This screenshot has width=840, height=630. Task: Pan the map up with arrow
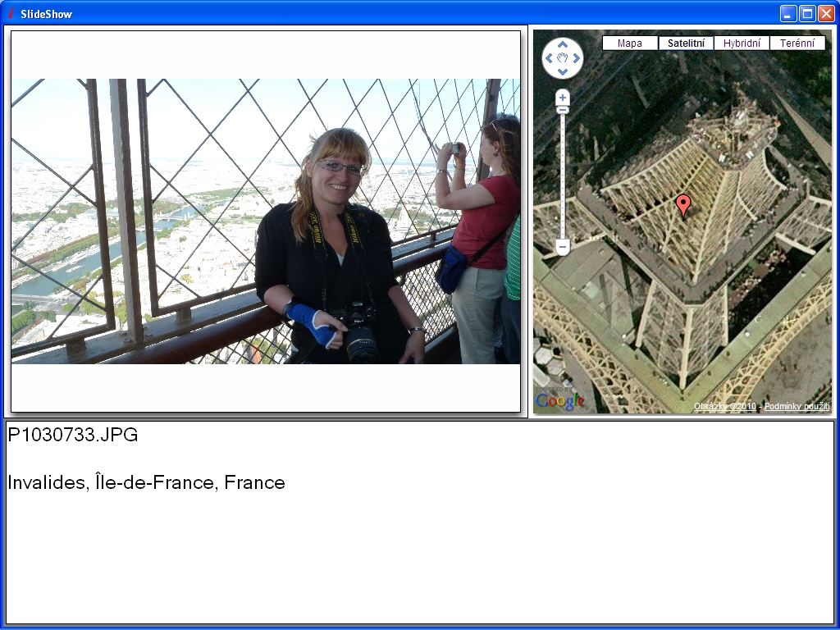click(x=563, y=45)
